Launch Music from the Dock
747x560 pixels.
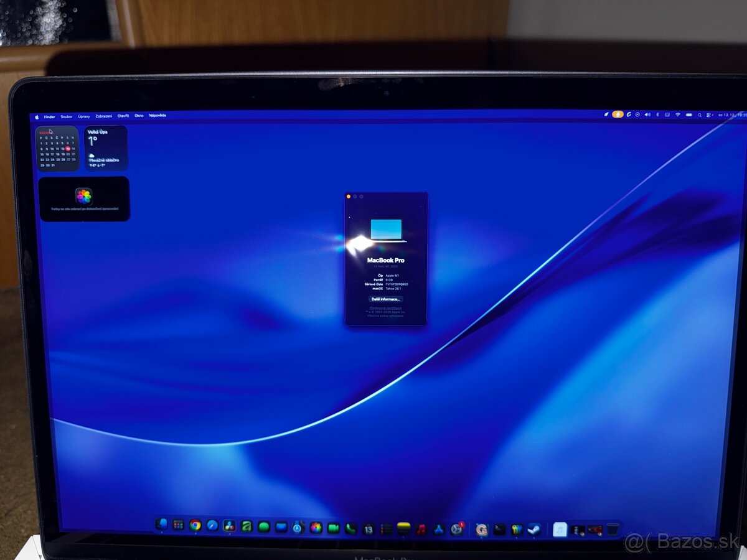click(421, 530)
